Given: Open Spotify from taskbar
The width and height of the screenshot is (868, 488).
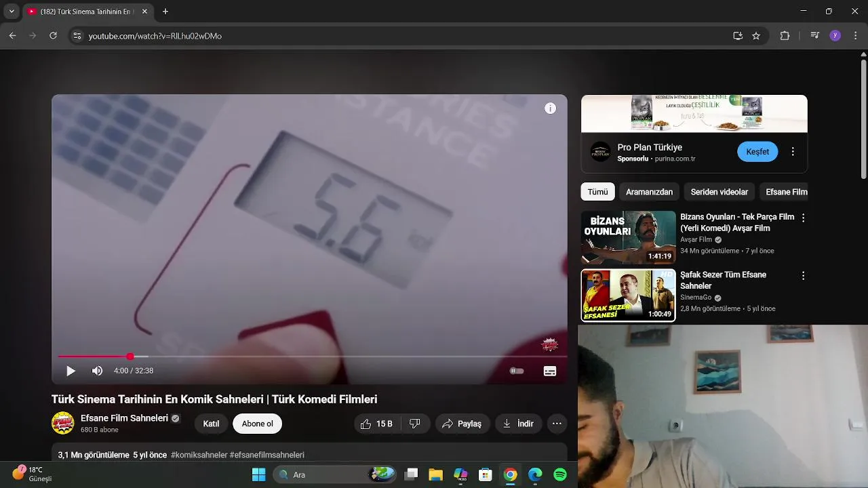Looking at the screenshot, I should point(560,474).
